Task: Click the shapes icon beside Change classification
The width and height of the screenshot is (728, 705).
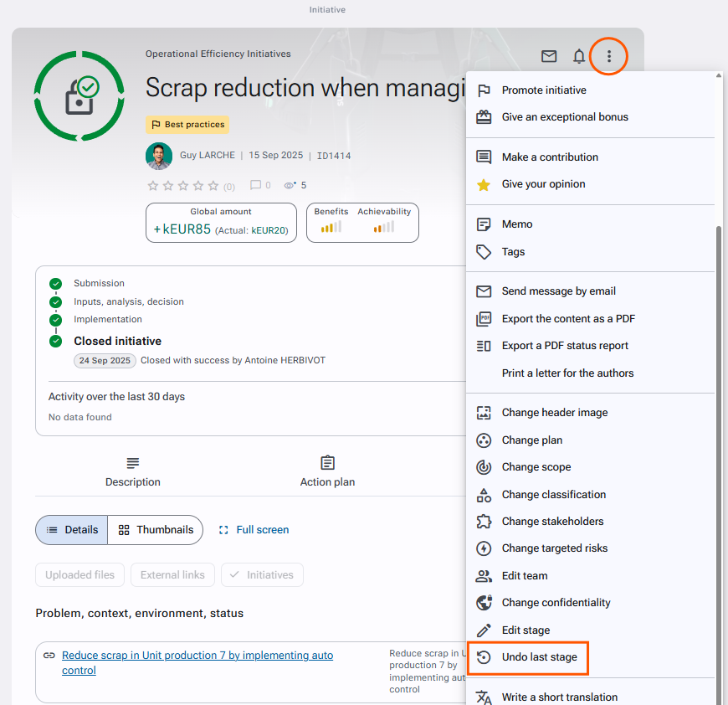Action: (484, 495)
